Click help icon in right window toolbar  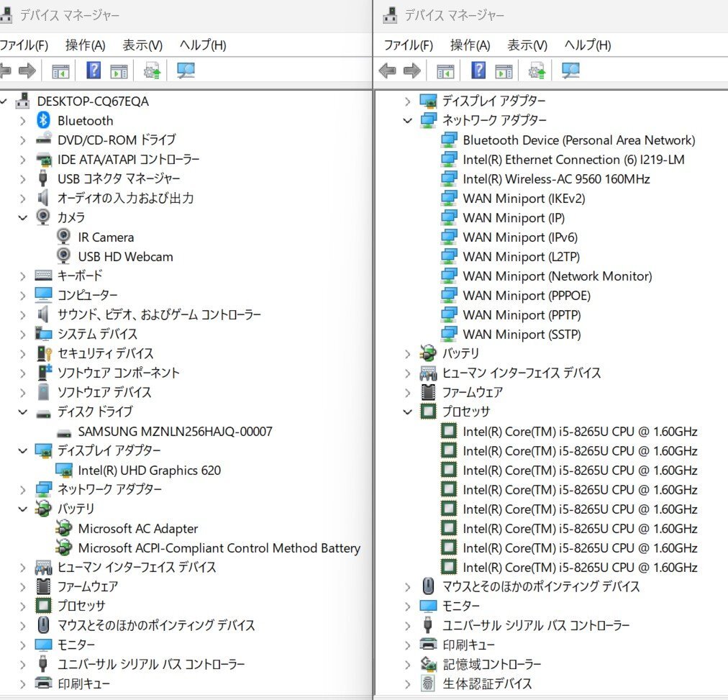(478, 71)
